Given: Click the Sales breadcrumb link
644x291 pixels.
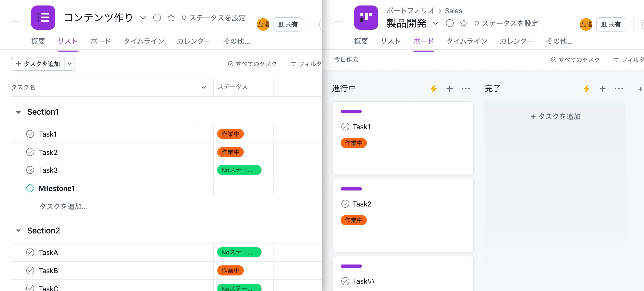Looking at the screenshot, I should (453, 11).
